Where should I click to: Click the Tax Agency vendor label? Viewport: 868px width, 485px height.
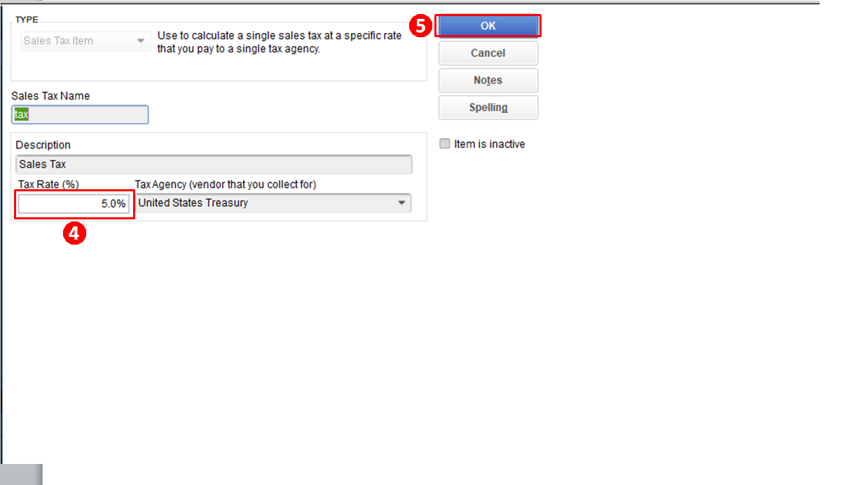coord(226,184)
